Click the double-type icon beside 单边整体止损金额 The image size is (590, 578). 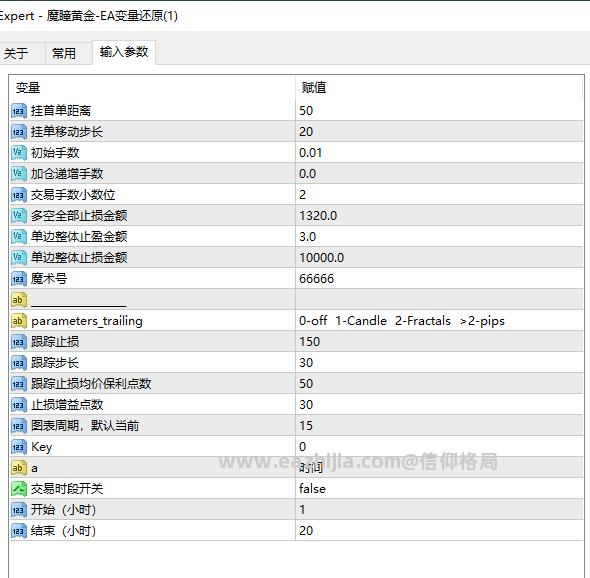tap(19, 258)
